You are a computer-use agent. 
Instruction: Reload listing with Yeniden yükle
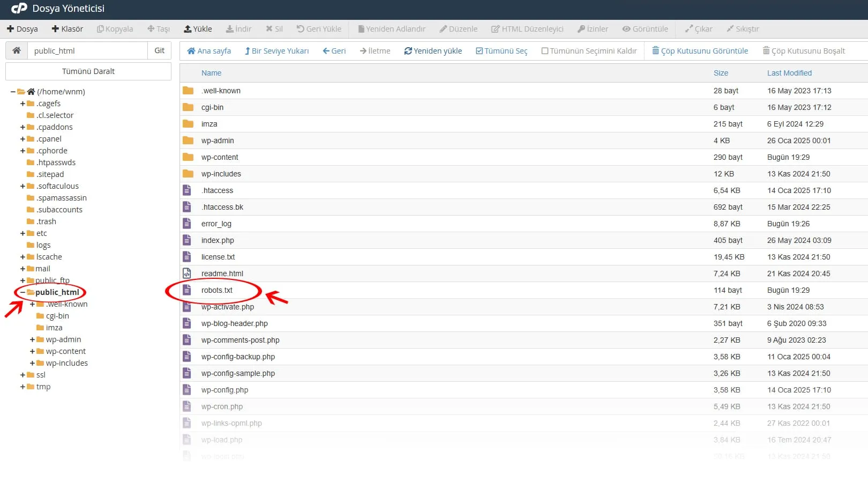[433, 51]
